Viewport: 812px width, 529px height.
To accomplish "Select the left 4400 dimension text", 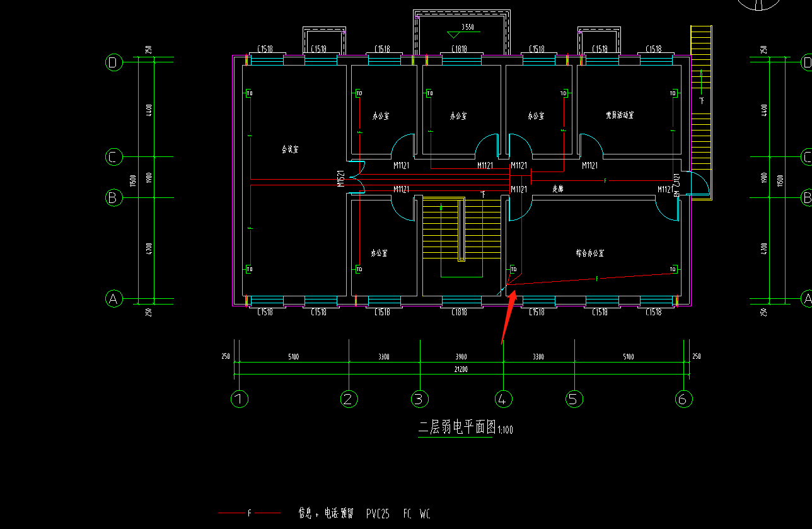I will [x=149, y=110].
